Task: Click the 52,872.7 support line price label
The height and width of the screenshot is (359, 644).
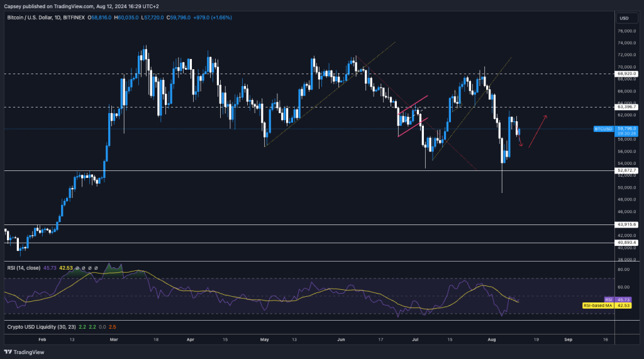Action: pyautogui.click(x=628, y=170)
